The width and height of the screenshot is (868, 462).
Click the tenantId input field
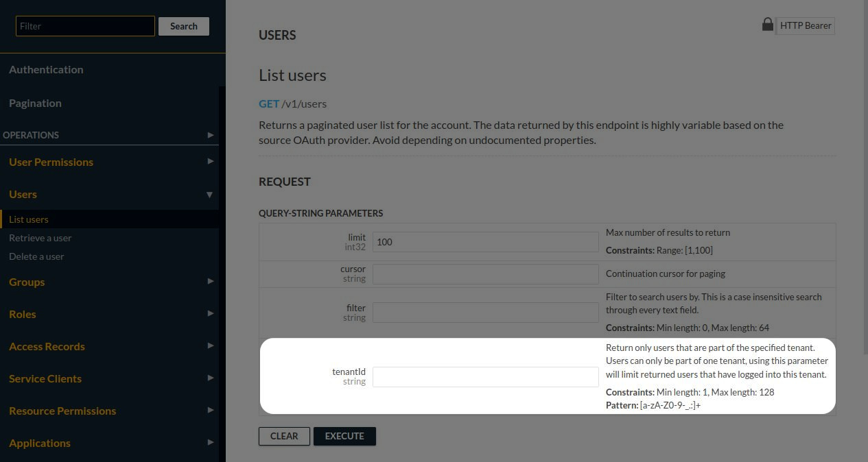click(485, 376)
